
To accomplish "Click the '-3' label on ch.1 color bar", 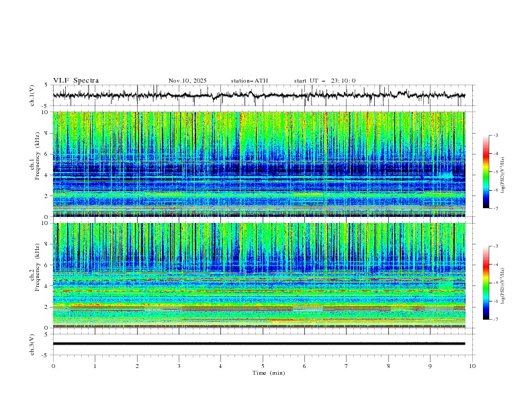I will point(496,135).
